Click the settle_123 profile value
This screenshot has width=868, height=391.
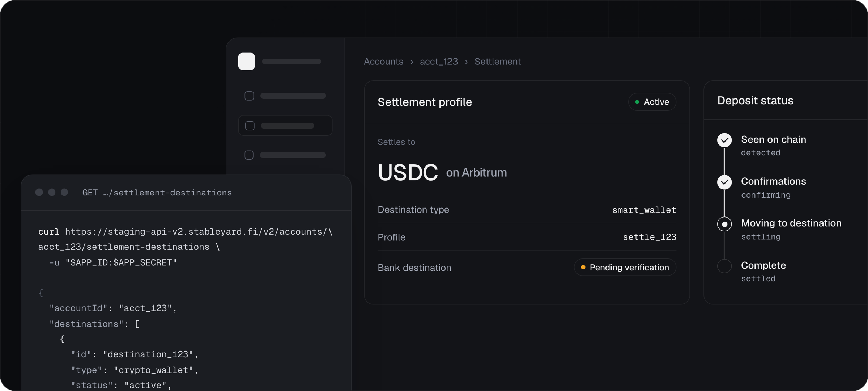650,237
